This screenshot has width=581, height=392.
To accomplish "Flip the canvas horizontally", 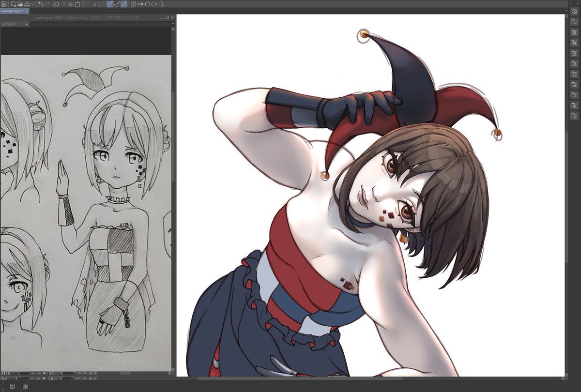I will (140, 4).
